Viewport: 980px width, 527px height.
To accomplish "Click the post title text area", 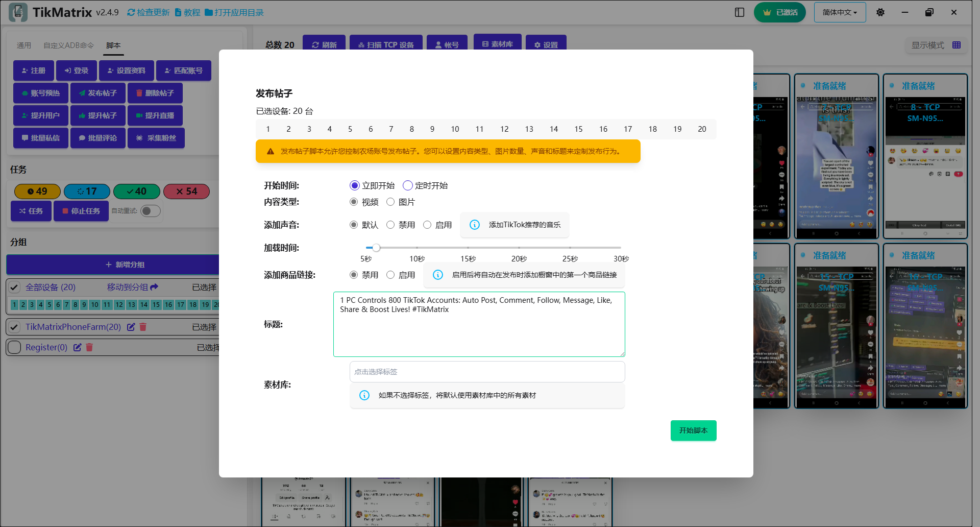I will (x=479, y=324).
